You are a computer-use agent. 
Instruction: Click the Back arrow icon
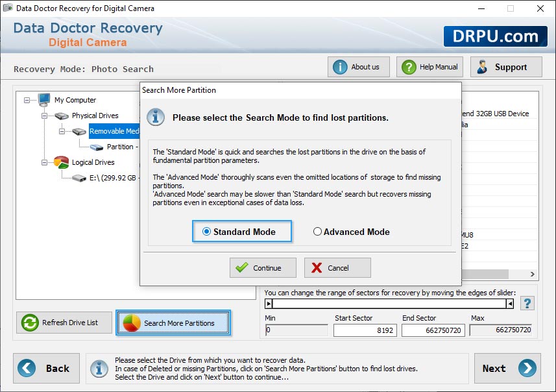pos(27,368)
